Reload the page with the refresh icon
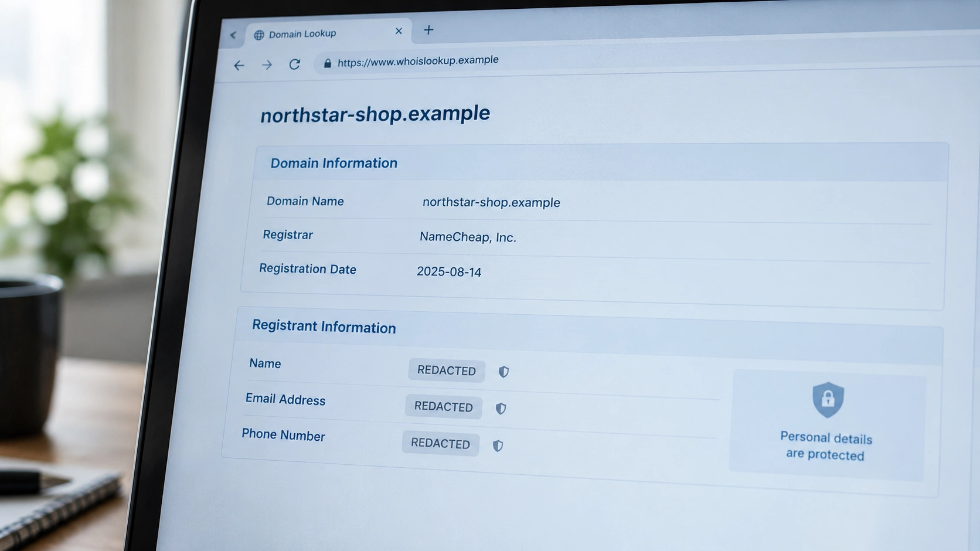980x551 pixels. click(295, 64)
